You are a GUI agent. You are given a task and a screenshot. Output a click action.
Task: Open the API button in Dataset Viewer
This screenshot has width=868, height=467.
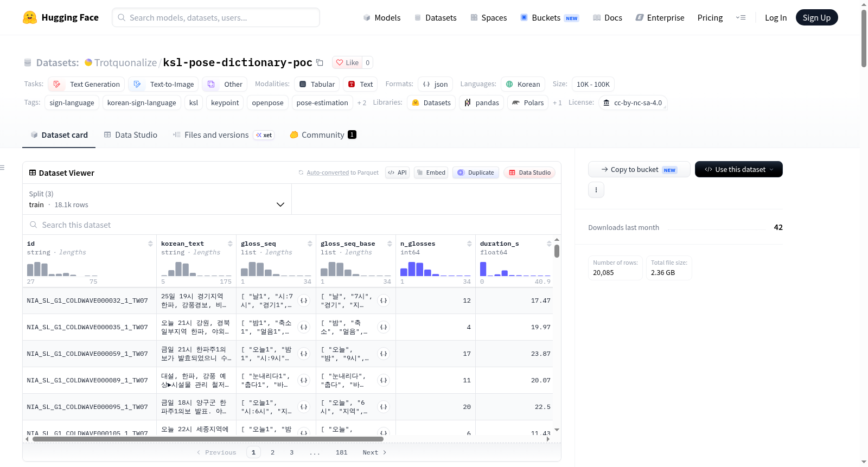pyautogui.click(x=397, y=172)
